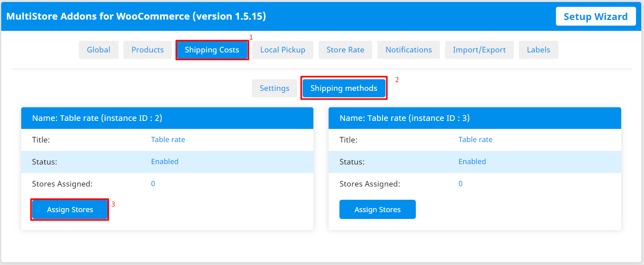Image resolution: width=644 pixels, height=265 pixels.
Task: Open the Settings sub-tab
Action: 275,88
